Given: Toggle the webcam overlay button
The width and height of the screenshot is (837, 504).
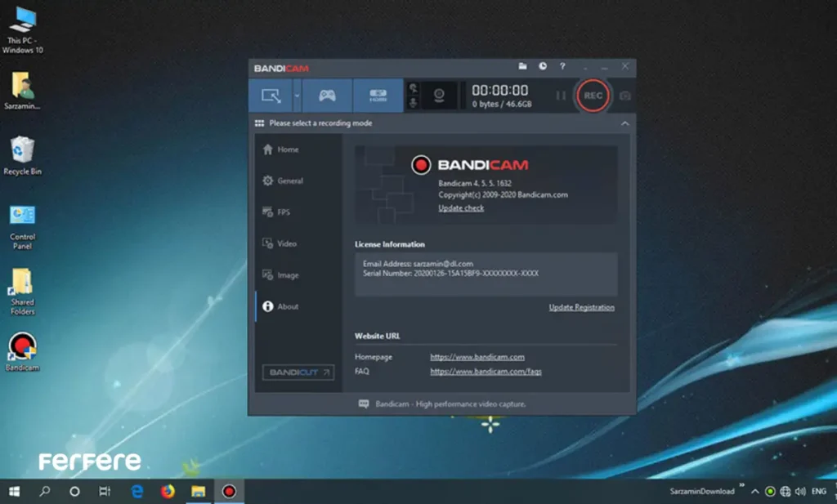Looking at the screenshot, I should (x=439, y=96).
